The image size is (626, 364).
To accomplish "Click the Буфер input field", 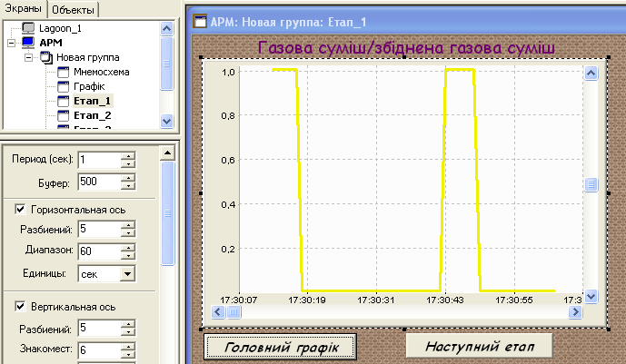I will coord(99,182).
